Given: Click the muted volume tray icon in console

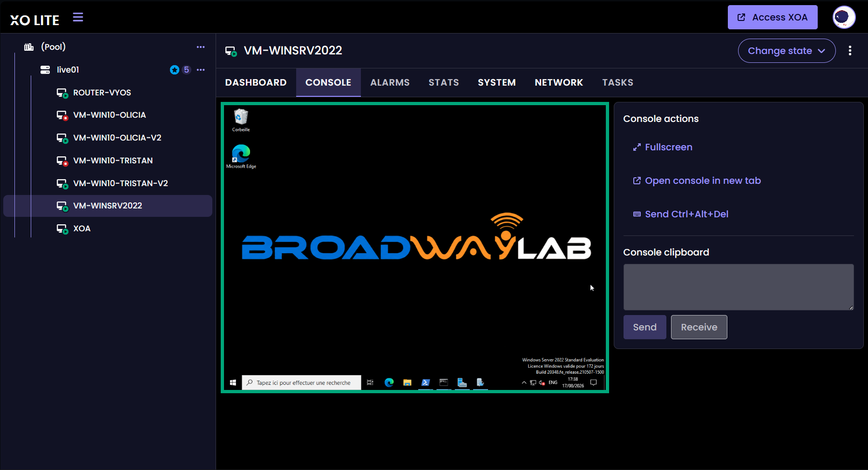Looking at the screenshot, I should [542, 383].
